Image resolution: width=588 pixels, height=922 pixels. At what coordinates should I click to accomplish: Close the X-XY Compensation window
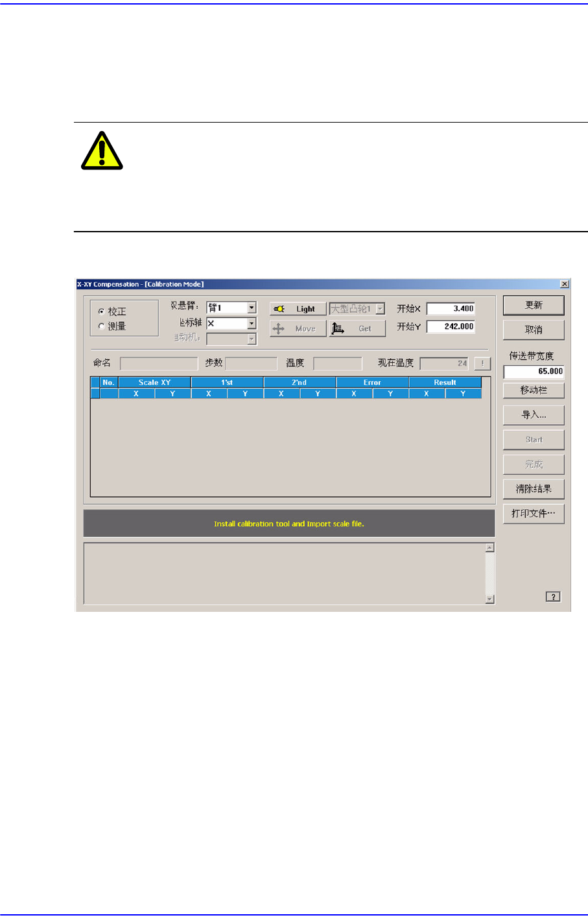coord(565,284)
